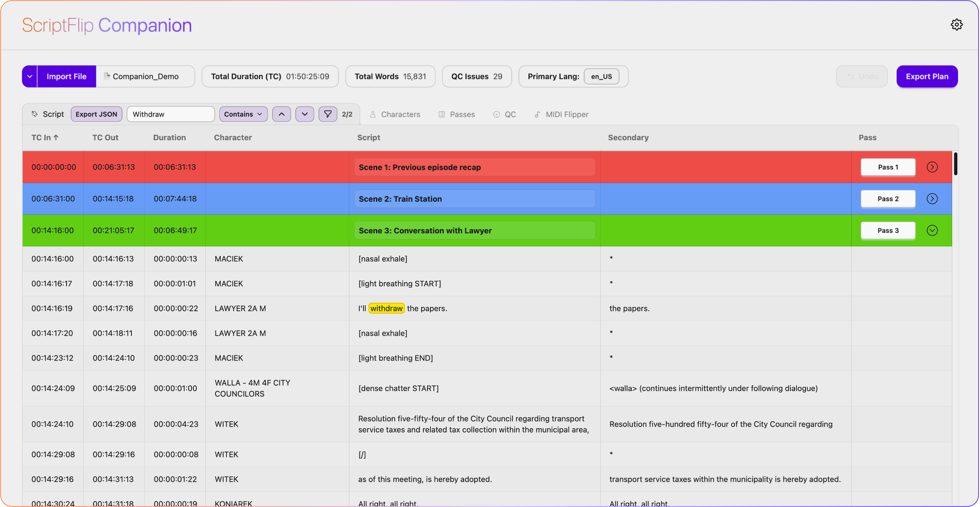Jump to previous search match arrow
Screen dimensions: 980x507
click(281, 114)
